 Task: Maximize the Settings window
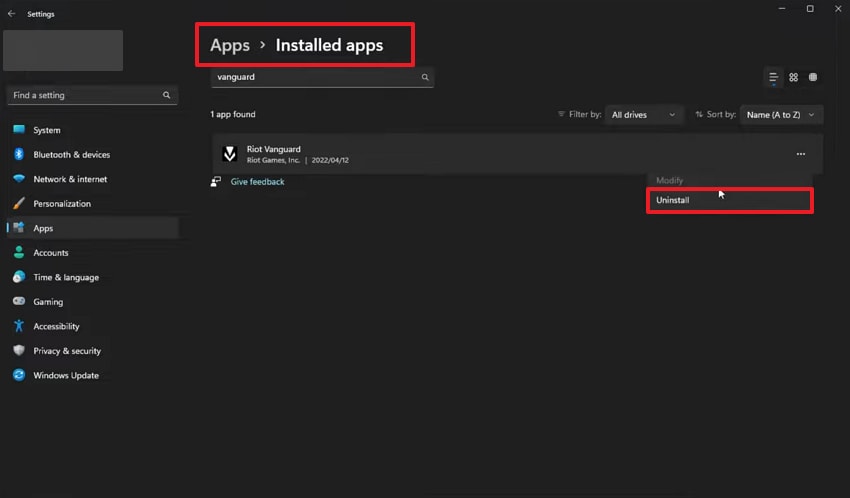point(810,9)
